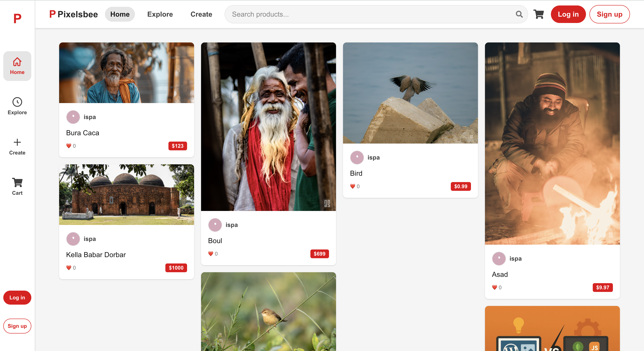Click the red P logo in sidebar
Viewport: 644px width, 351px height.
click(17, 18)
